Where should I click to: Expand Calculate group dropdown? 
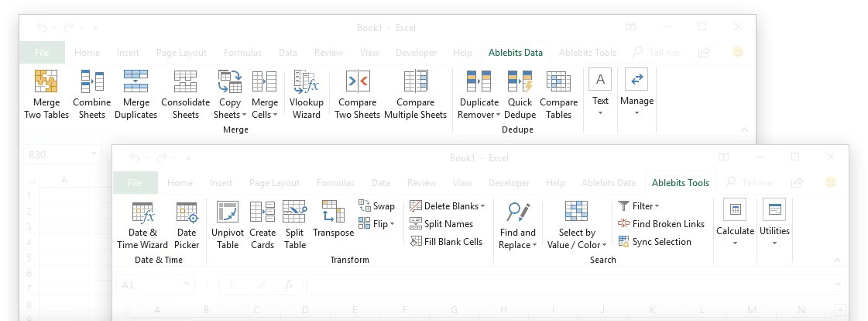coord(735,243)
